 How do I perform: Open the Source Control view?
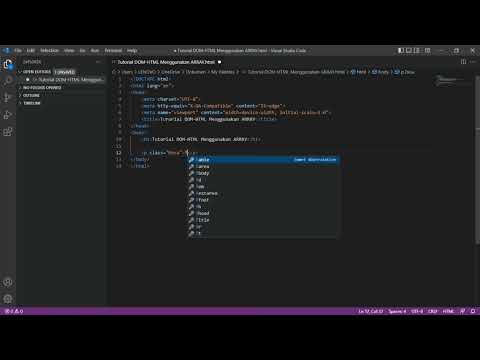pyautogui.click(x=8, y=98)
